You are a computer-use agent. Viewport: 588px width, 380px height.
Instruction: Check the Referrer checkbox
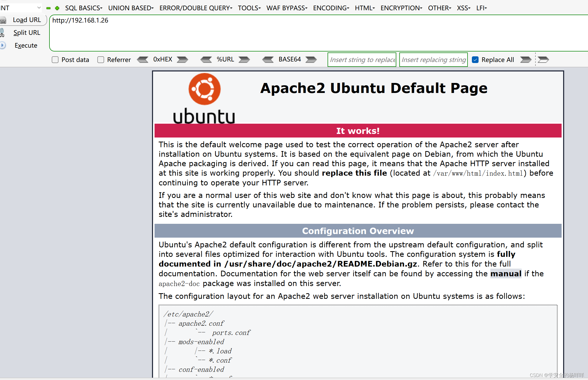pos(100,59)
